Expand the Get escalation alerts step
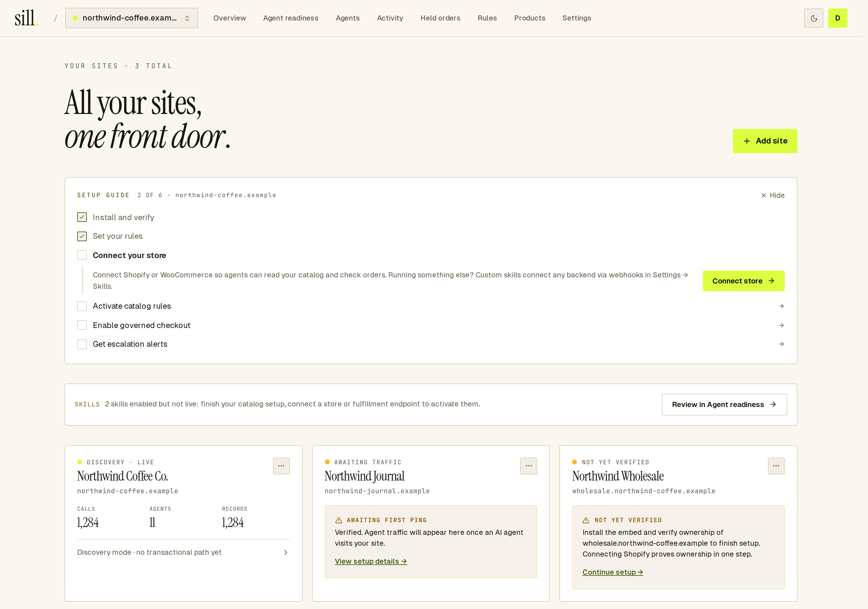 pos(431,344)
